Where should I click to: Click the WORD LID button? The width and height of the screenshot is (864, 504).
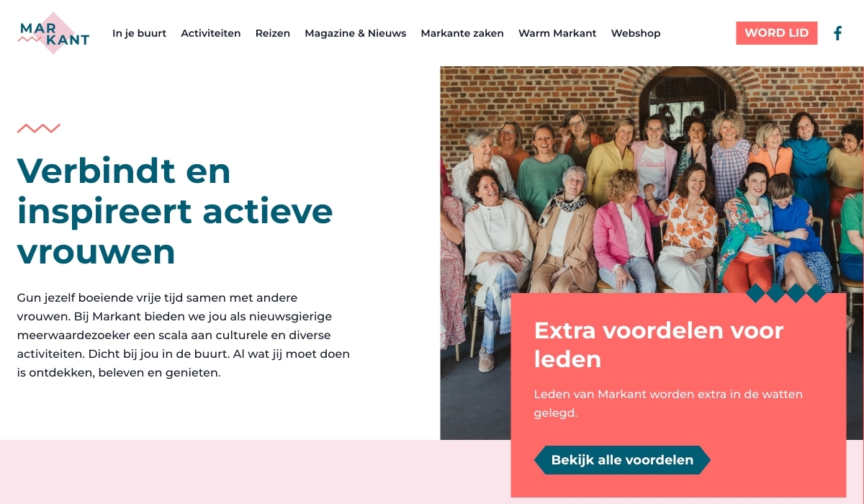(x=776, y=33)
